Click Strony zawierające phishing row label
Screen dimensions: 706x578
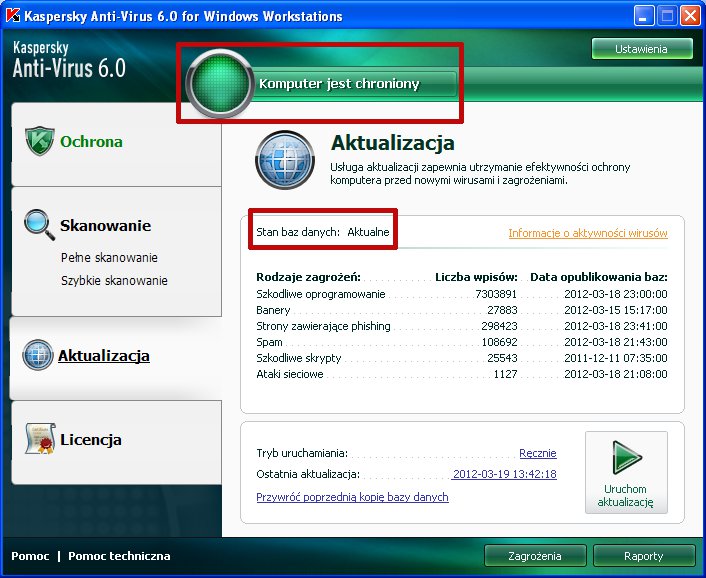pos(323,326)
